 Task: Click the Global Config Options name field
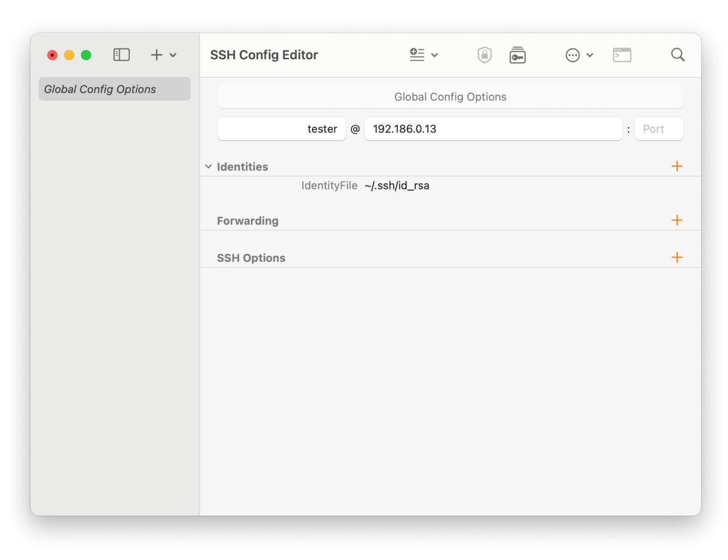pyautogui.click(x=450, y=97)
